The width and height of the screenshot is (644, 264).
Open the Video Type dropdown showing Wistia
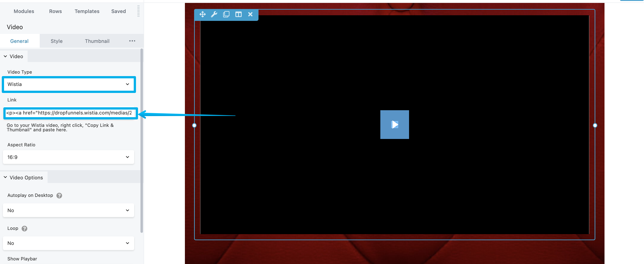tap(68, 84)
